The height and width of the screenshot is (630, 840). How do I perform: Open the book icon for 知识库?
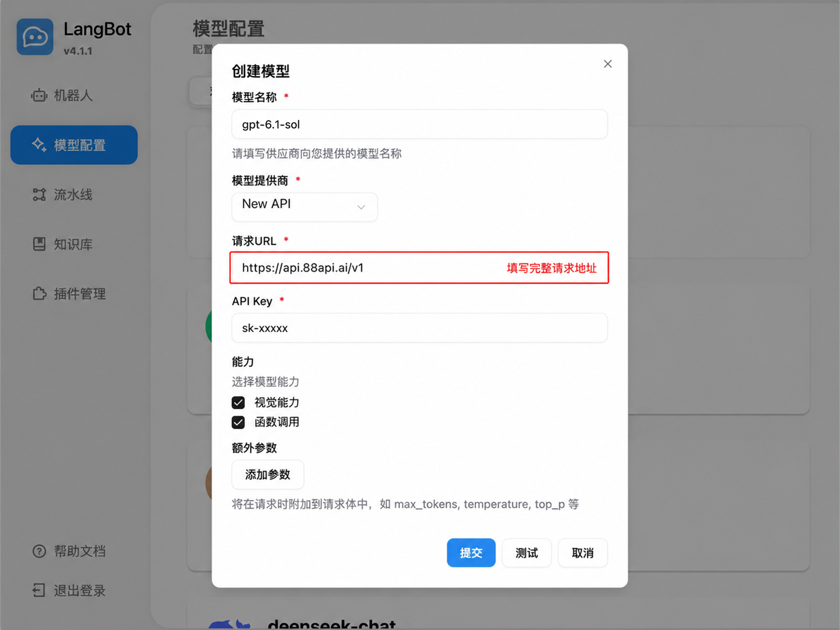click(x=39, y=244)
